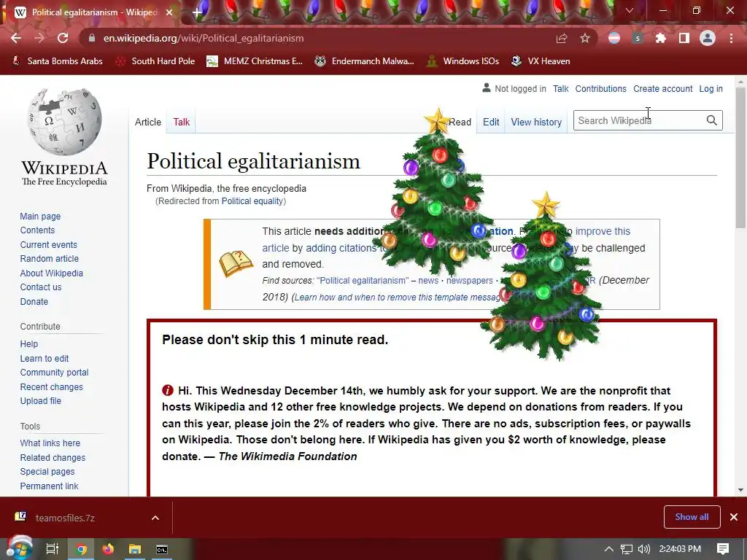Open Current events
The width and height of the screenshot is (747, 560).
coord(49,245)
